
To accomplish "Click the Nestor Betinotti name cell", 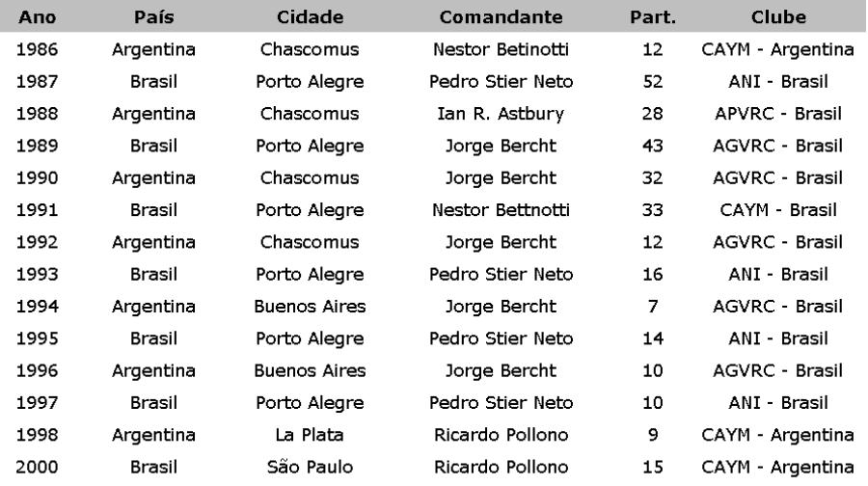I will coord(501,49).
